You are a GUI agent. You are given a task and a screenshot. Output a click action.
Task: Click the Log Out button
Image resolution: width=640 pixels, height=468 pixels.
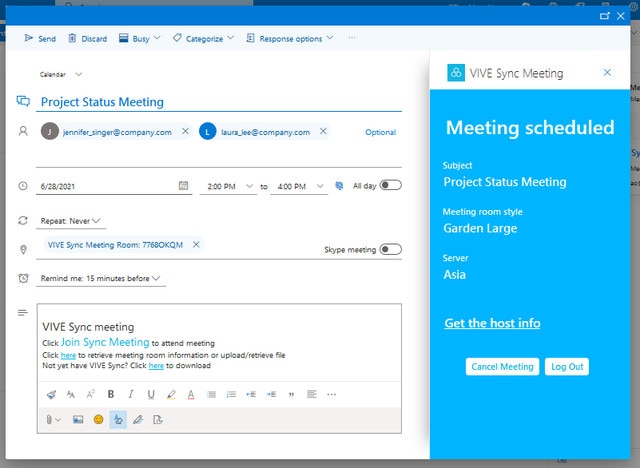tap(567, 366)
